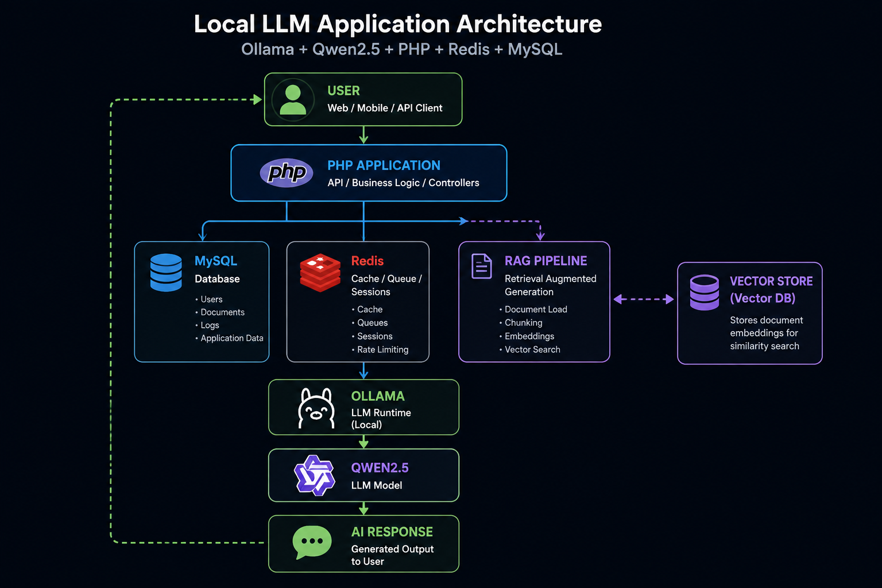882x588 pixels.
Task: Click the "Logs" bullet in MySQL list
Action: click(207, 325)
